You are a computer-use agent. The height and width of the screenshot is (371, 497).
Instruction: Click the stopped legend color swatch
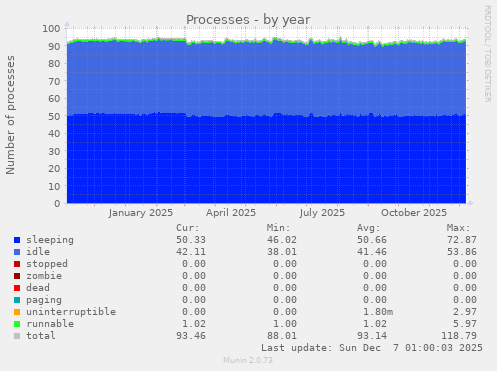coord(17,264)
